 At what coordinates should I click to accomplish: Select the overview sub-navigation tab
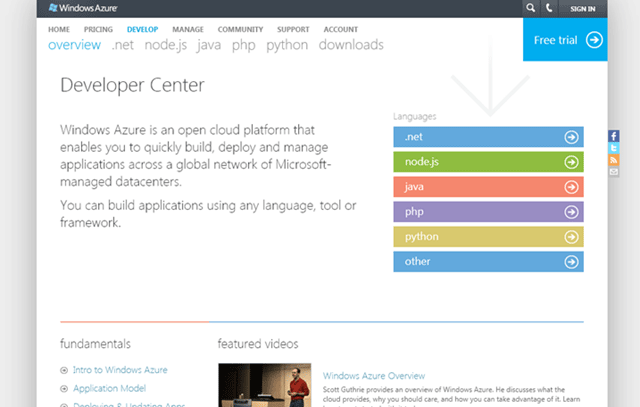(74, 44)
